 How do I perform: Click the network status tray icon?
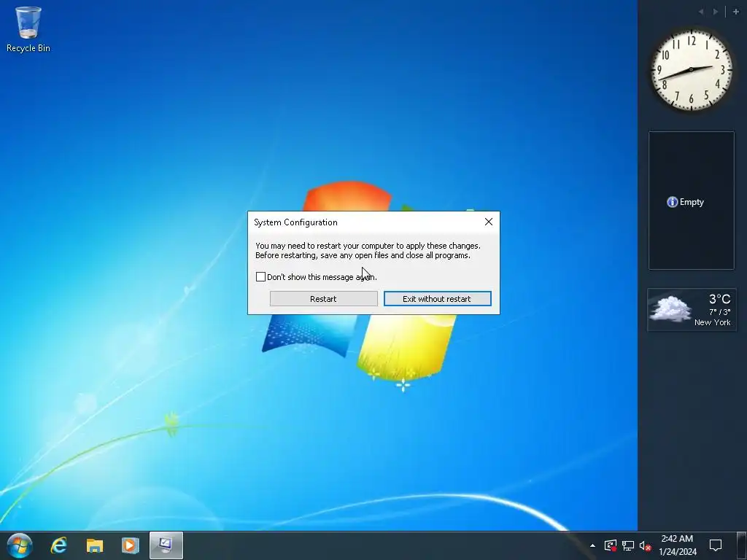(x=628, y=545)
